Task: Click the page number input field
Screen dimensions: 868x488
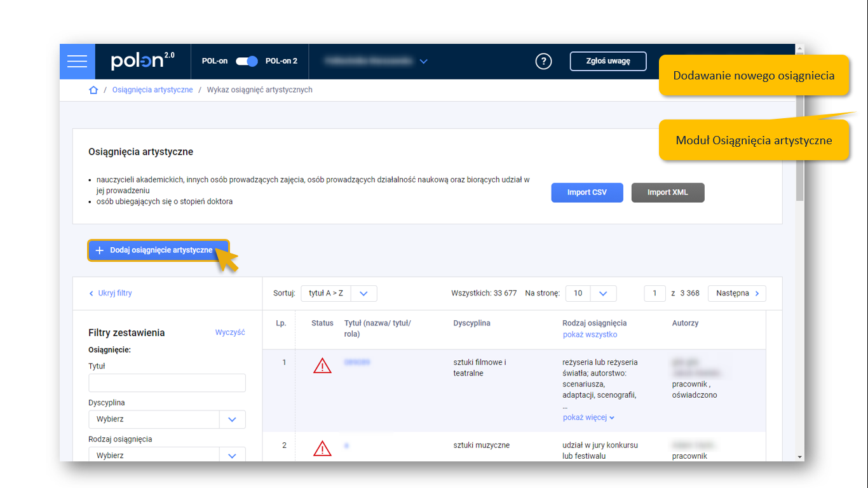Action: click(654, 293)
